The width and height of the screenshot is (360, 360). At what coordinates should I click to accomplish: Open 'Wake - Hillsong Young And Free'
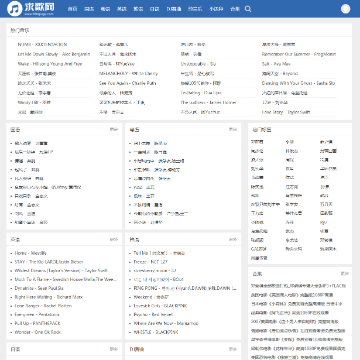(50, 64)
